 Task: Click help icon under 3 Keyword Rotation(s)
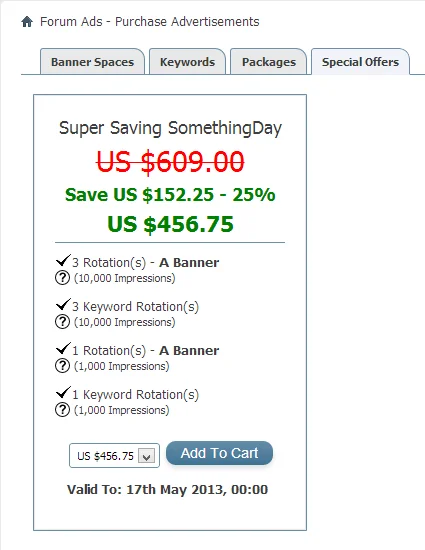[62, 322]
